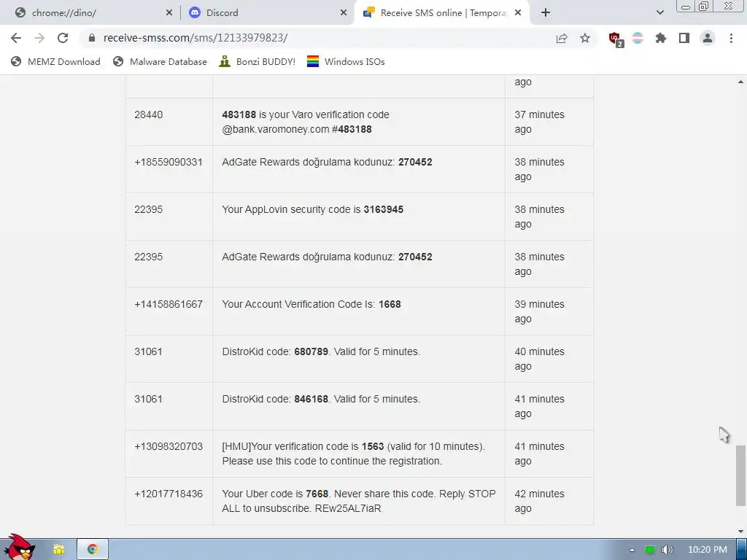Click the AdGate Rewards message from +18559090331

coord(328,162)
